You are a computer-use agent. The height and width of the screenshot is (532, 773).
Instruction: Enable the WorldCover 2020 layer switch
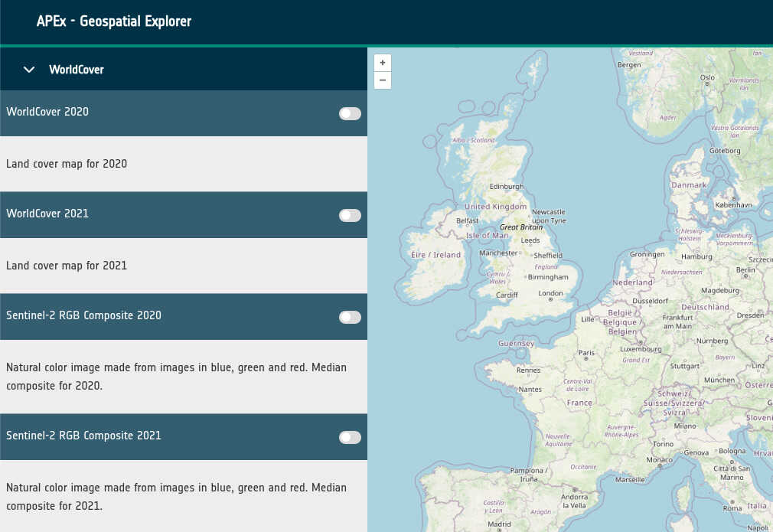(x=350, y=113)
